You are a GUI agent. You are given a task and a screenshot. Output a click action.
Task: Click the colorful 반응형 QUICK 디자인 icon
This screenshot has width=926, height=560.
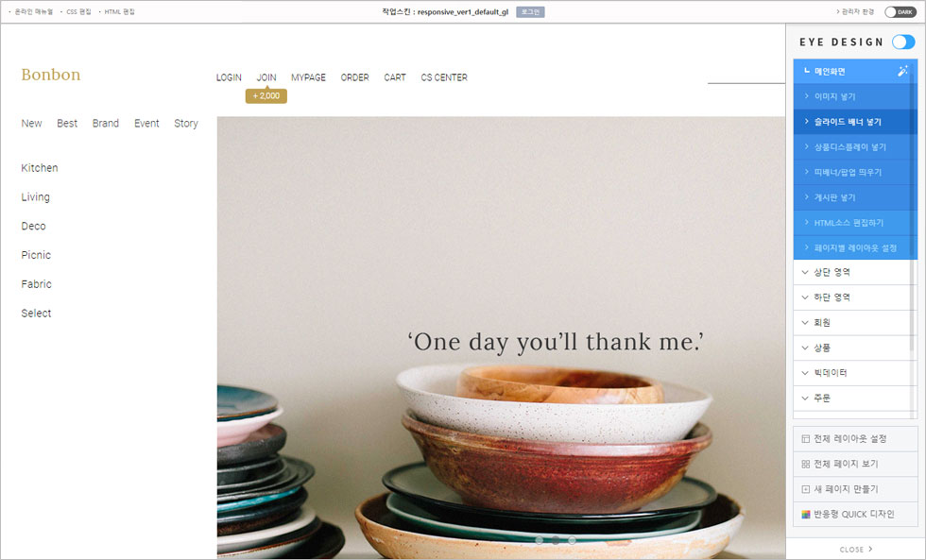[x=805, y=515]
